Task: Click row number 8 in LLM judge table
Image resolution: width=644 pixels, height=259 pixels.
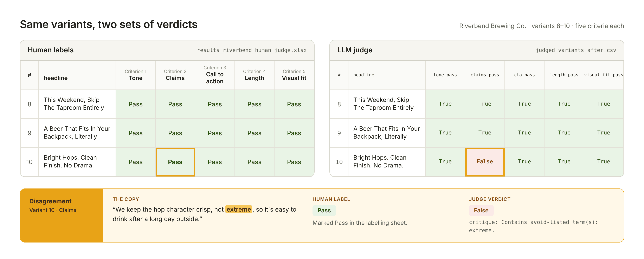Action: (339, 104)
